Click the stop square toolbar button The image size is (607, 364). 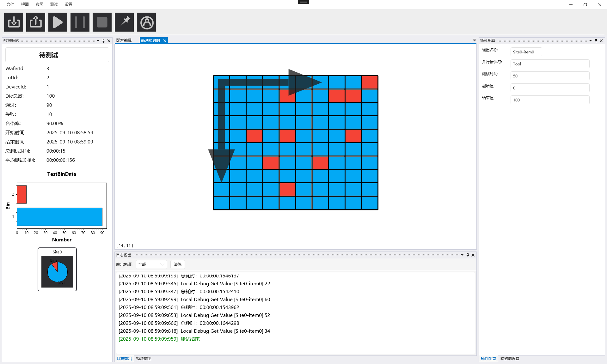coord(102,22)
